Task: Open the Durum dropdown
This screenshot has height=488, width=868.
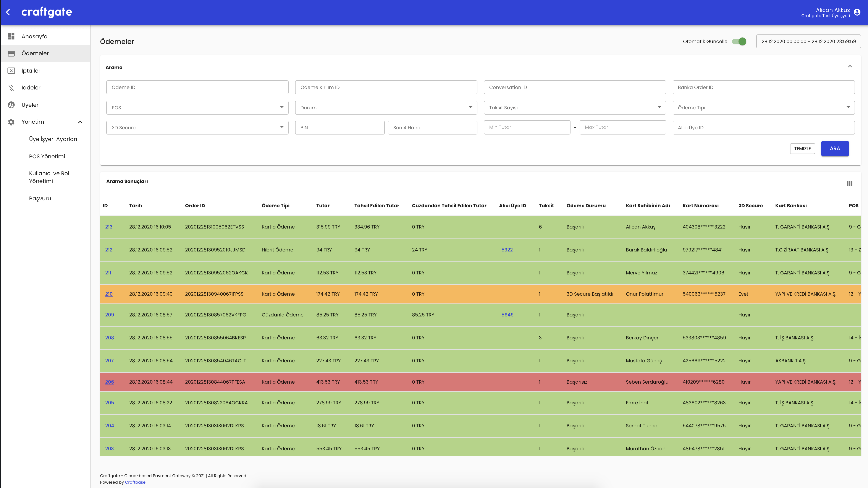Action: [386, 107]
